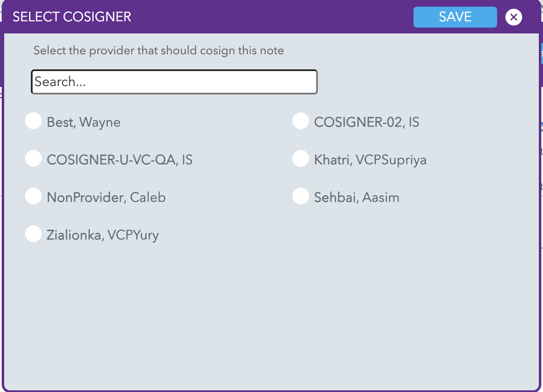Image resolution: width=543 pixels, height=392 pixels.
Task: Pick the Zialionka, VCPYury radio button
Action: (x=33, y=234)
